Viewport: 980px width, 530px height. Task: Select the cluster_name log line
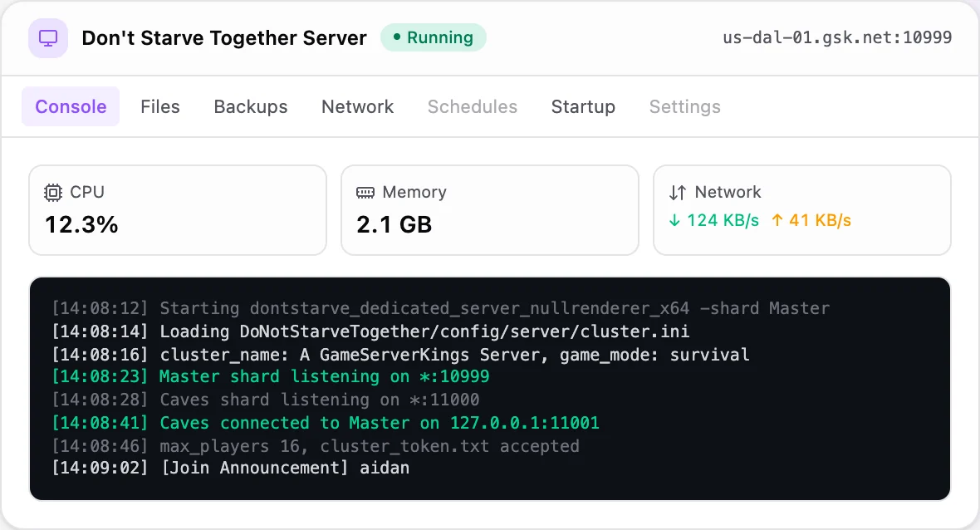pos(400,355)
